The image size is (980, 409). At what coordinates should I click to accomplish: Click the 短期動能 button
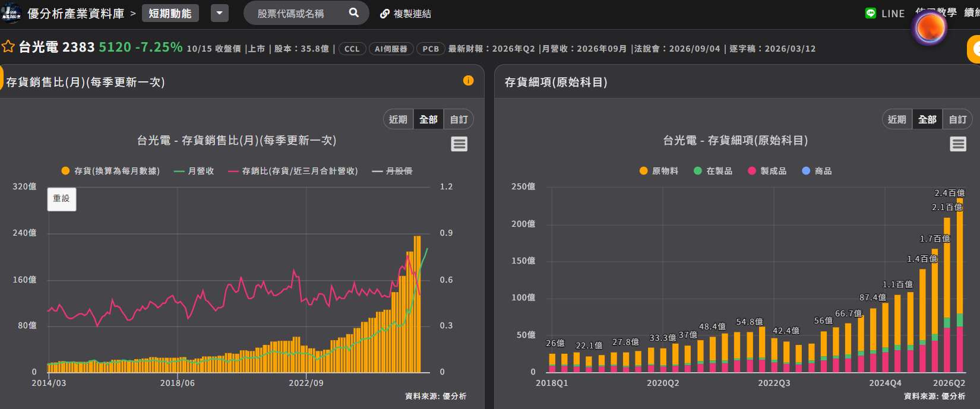(170, 13)
